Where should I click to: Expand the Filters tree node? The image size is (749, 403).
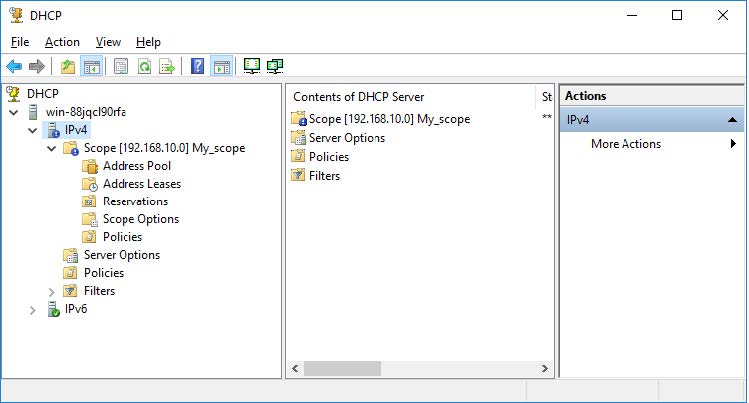(x=52, y=292)
